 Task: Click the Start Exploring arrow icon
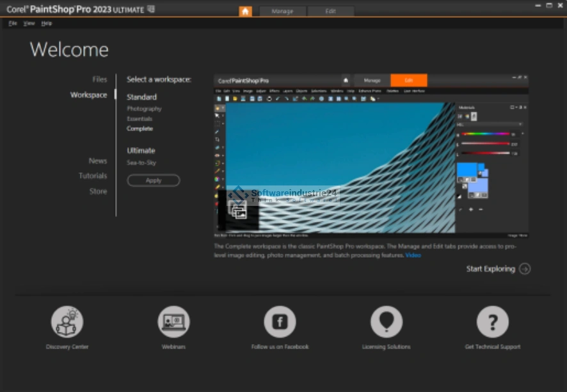525,269
